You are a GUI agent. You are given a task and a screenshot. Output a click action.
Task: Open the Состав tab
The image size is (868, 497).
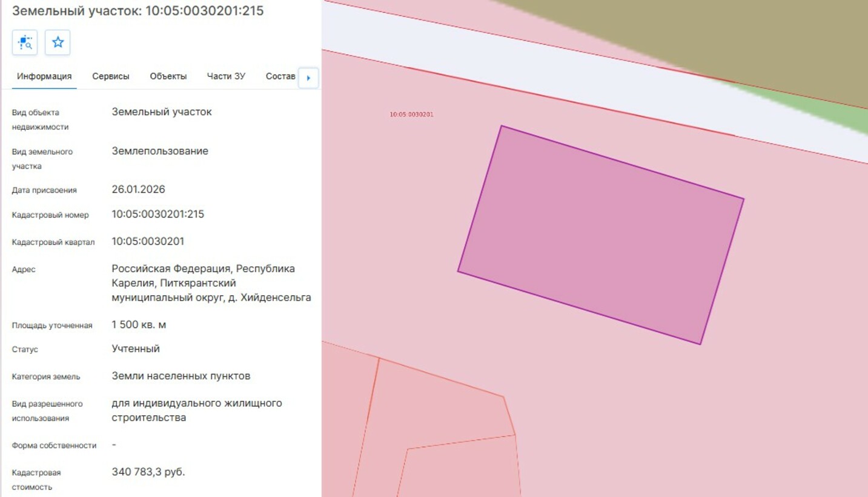point(280,76)
